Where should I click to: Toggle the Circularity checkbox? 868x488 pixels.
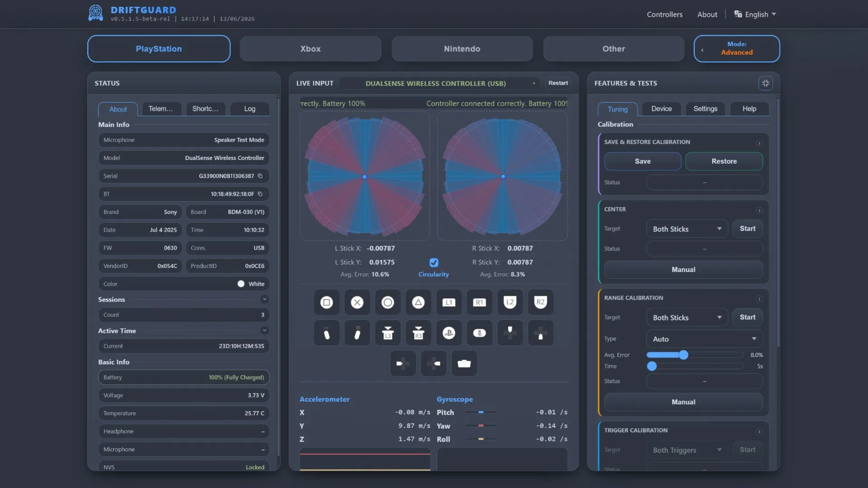(434, 263)
